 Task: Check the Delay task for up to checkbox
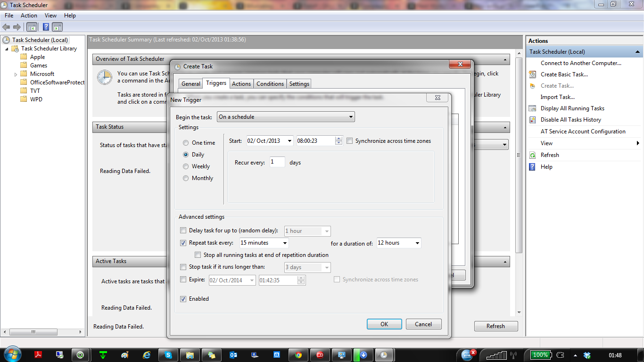pyautogui.click(x=183, y=230)
